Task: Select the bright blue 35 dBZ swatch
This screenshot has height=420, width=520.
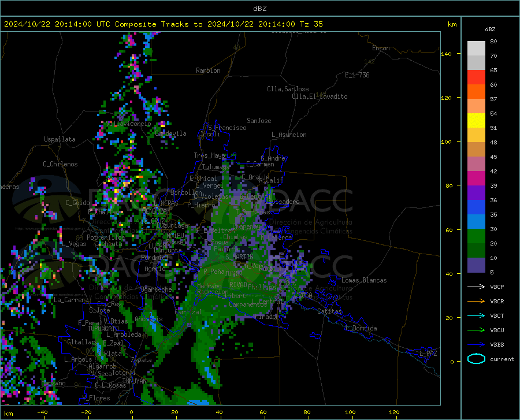Action: point(476,207)
